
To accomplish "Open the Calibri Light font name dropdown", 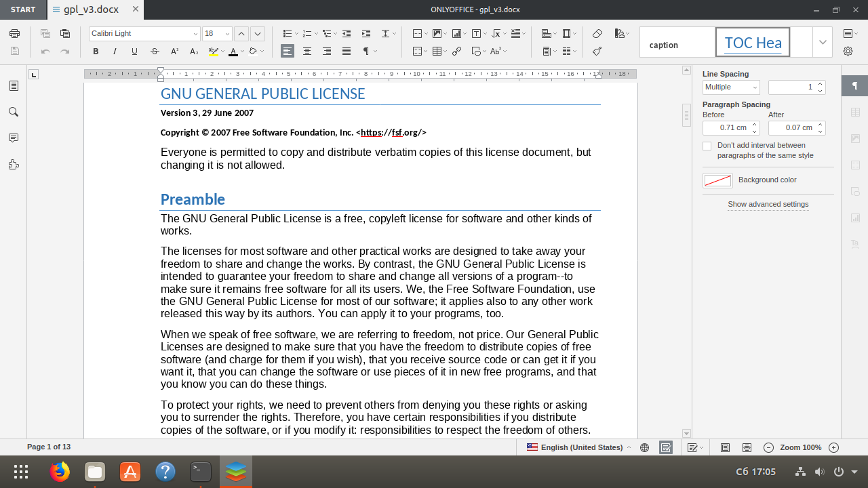I will pos(195,34).
